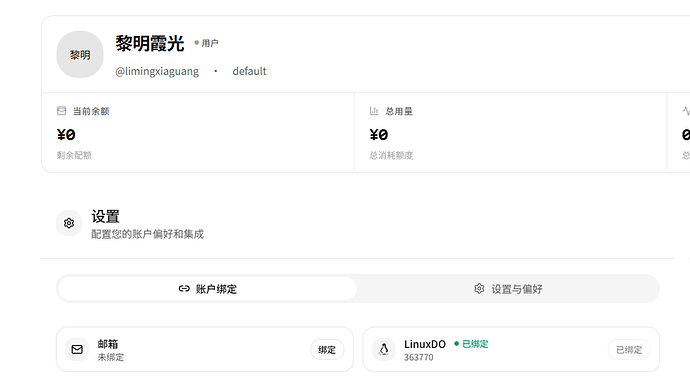Click the green 已绑定 status label
The image size is (690, 378).
471,344
